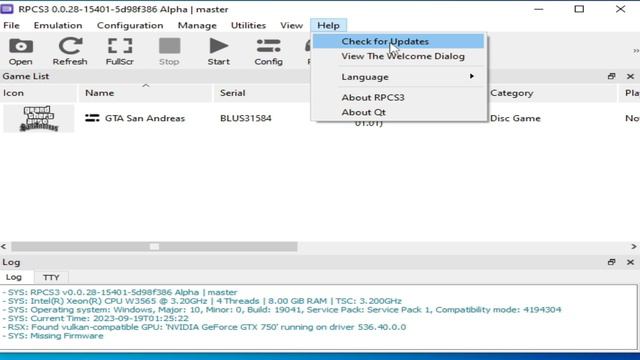Image resolution: width=640 pixels, height=360 pixels.
Task: Float the Game List panel
Action: coord(611,76)
